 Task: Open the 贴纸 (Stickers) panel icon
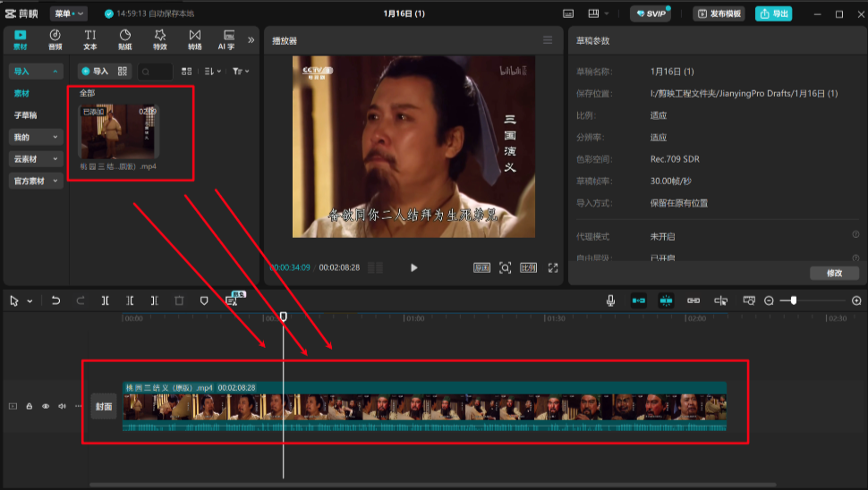point(125,39)
